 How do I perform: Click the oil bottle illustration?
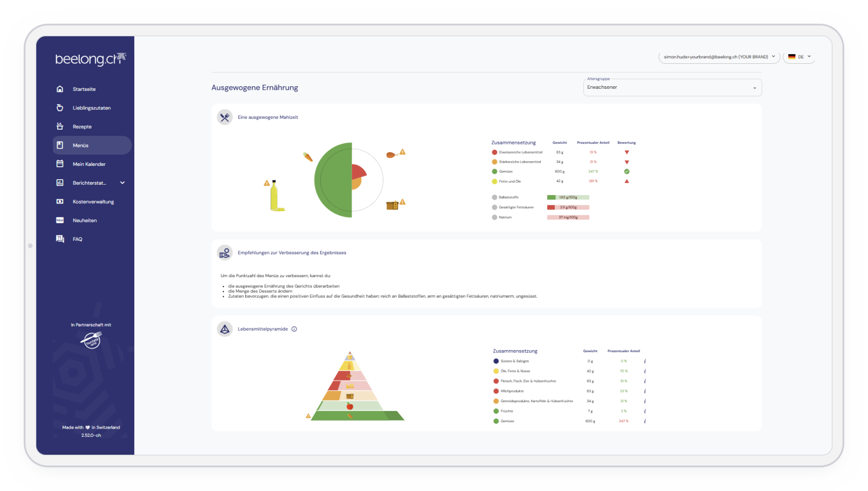[276, 195]
